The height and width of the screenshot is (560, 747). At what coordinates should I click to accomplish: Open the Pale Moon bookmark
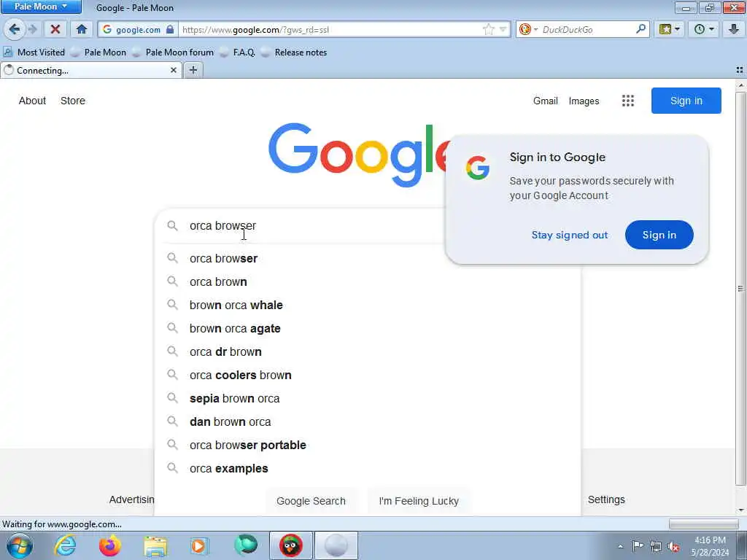coord(98,52)
